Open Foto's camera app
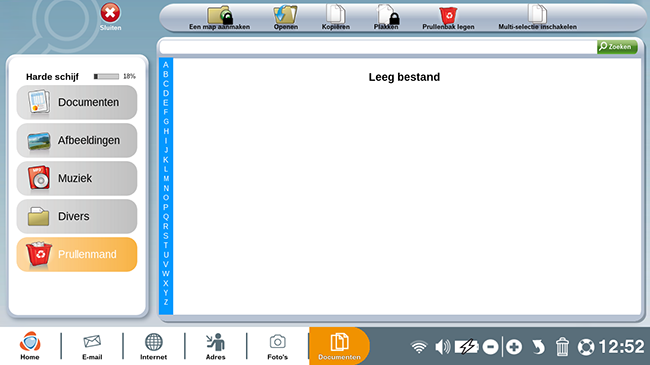Image resolution: width=650 pixels, height=365 pixels. 277,346
